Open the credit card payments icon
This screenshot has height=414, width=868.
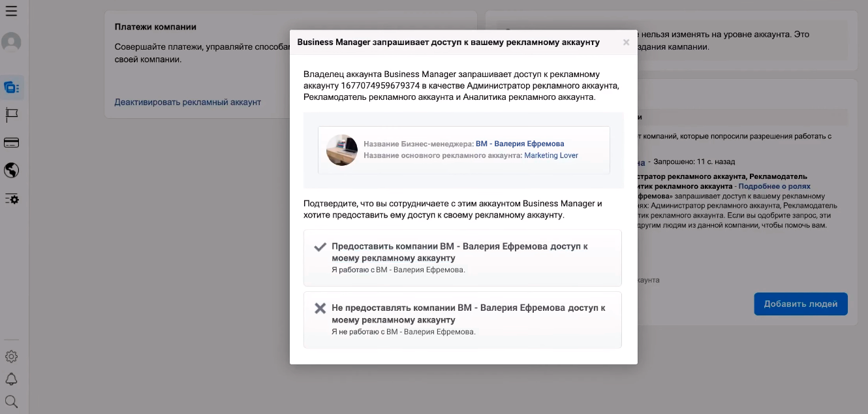coord(11,143)
